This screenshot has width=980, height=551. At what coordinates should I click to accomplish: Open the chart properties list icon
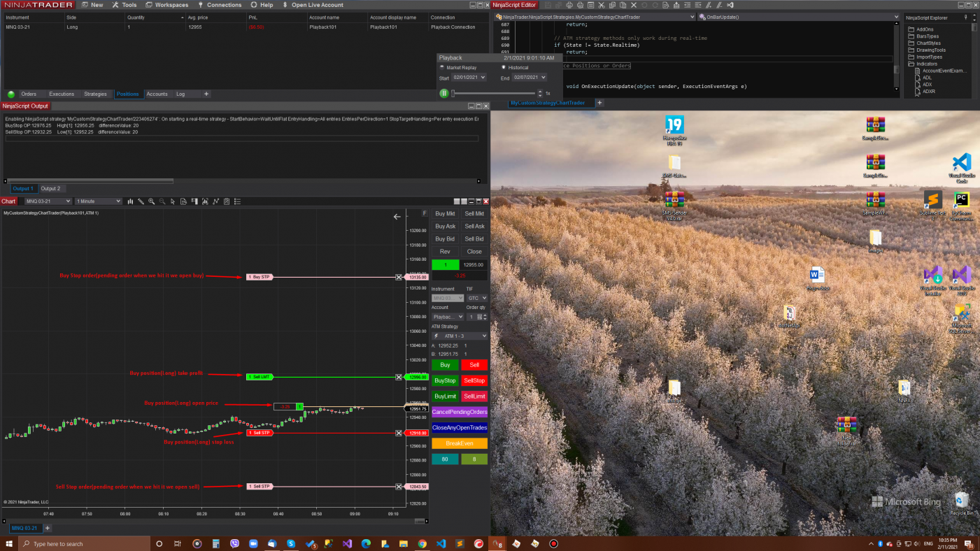point(238,201)
